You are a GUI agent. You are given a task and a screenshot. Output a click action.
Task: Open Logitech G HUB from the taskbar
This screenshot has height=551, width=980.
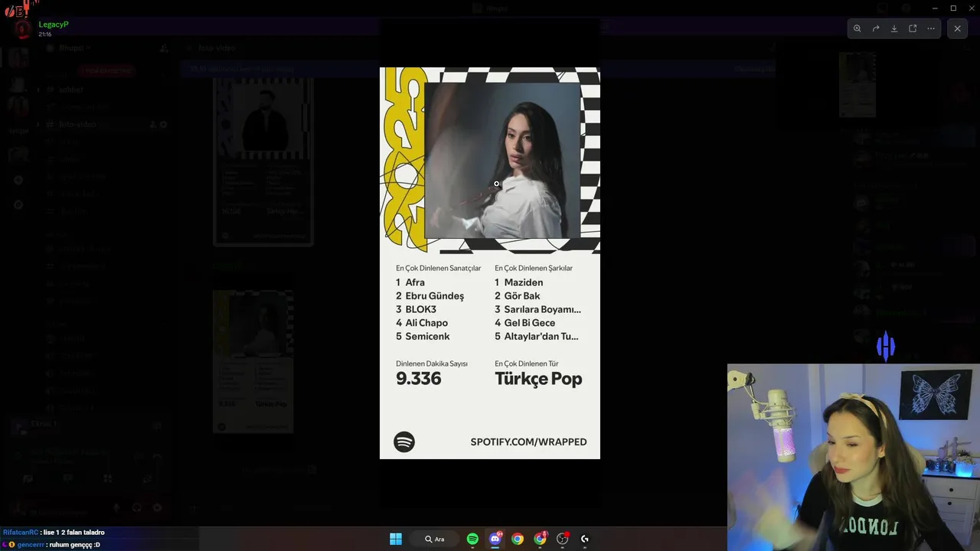[585, 539]
